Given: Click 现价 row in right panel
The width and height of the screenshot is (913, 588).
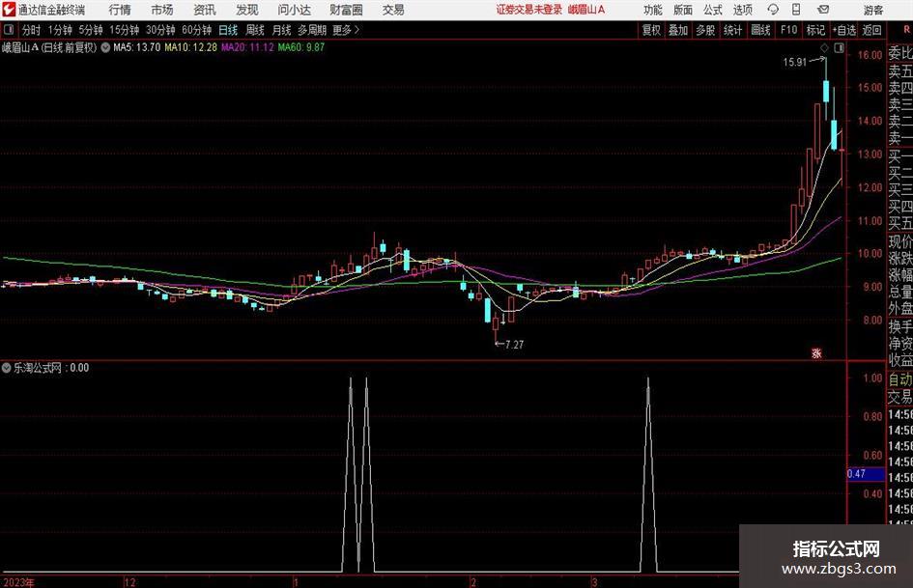Looking at the screenshot, I should (900, 241).
